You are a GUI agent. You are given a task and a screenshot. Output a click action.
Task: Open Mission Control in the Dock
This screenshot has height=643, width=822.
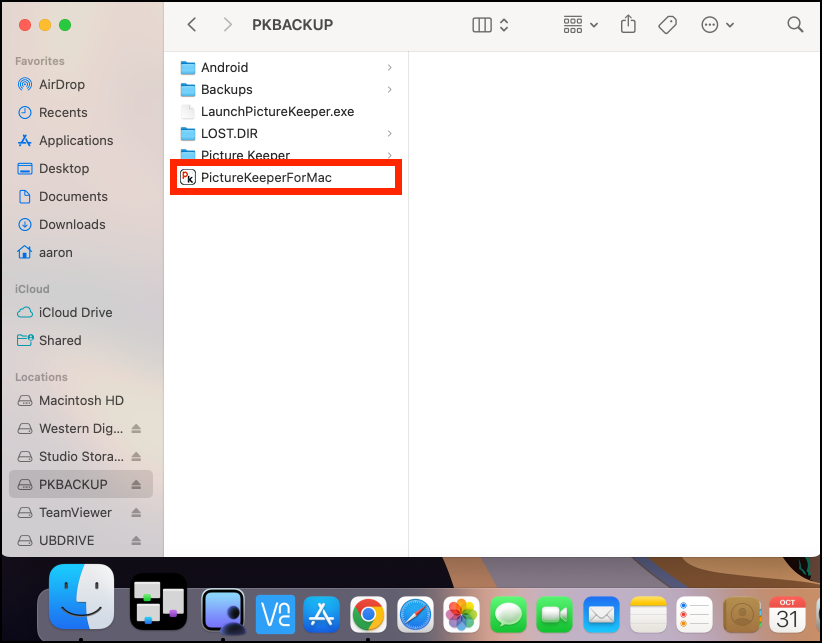click(x=158, y=601)
